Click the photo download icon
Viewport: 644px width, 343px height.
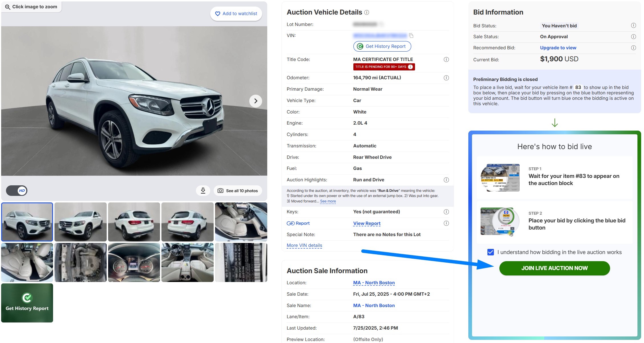203,190
